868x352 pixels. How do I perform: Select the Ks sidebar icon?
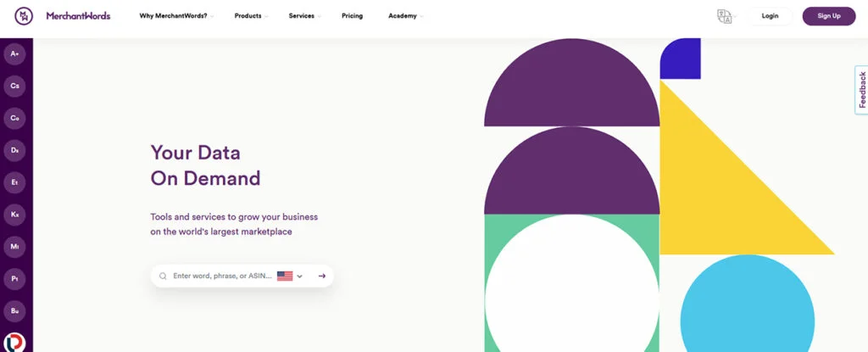[15, 215]
